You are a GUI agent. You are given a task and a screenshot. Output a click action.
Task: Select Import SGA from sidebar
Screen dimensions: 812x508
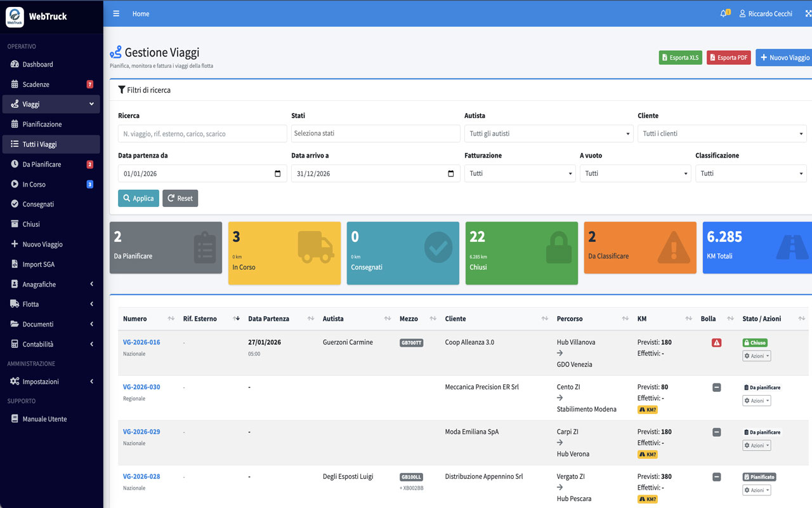pos(38,264)
